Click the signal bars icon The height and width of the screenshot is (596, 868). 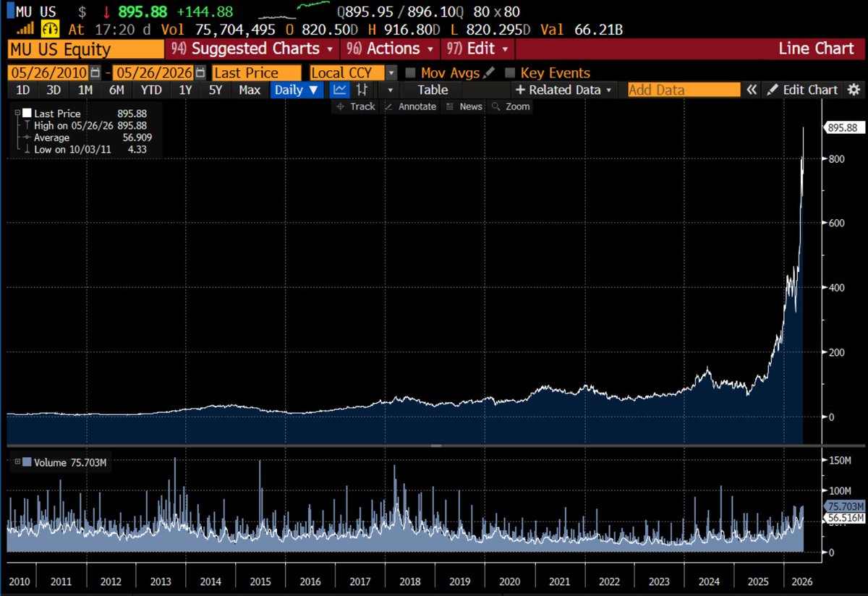pyautogui.click(x=25, y=30)
